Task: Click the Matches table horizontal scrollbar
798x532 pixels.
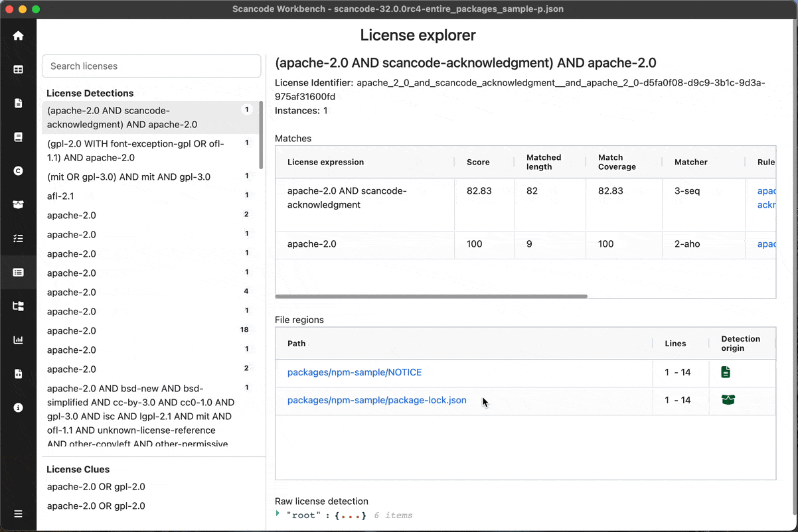Action: [432, 296]
